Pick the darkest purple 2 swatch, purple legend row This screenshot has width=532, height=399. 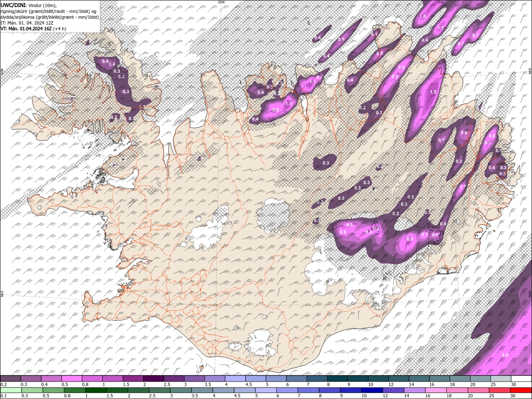pyautogui.click(x=153, y=379)
